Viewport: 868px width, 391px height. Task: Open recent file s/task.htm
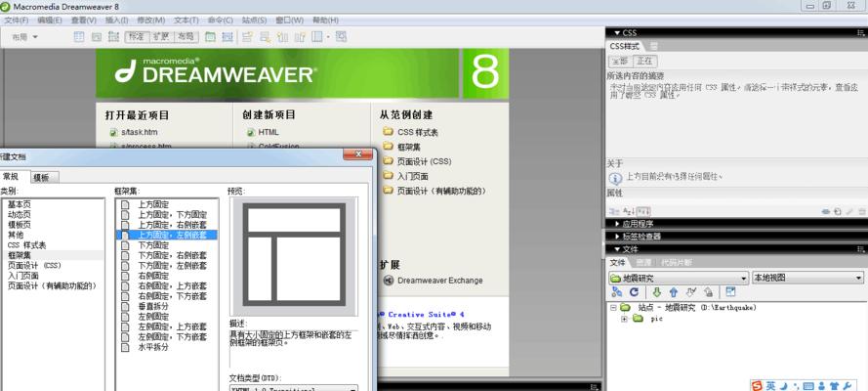point(139,132)
